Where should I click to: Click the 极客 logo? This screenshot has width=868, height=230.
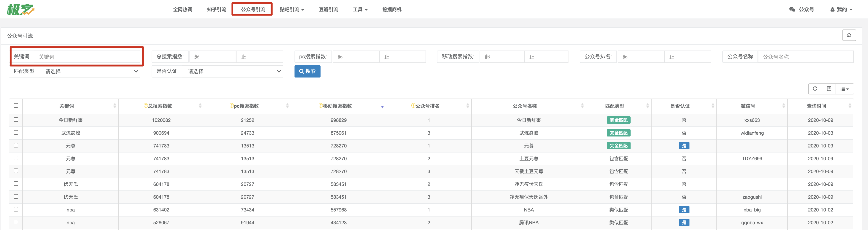(x=21, y=9)
